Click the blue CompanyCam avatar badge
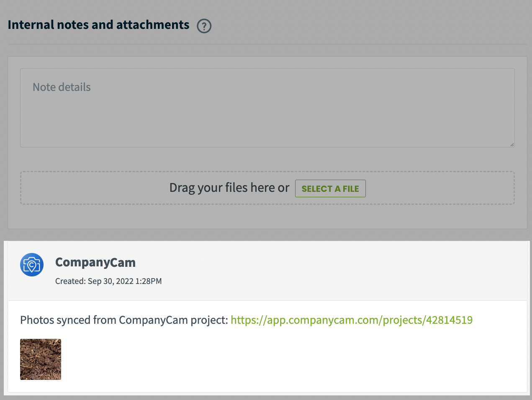This screenshot has height=400, width=532. pos(32,265)
